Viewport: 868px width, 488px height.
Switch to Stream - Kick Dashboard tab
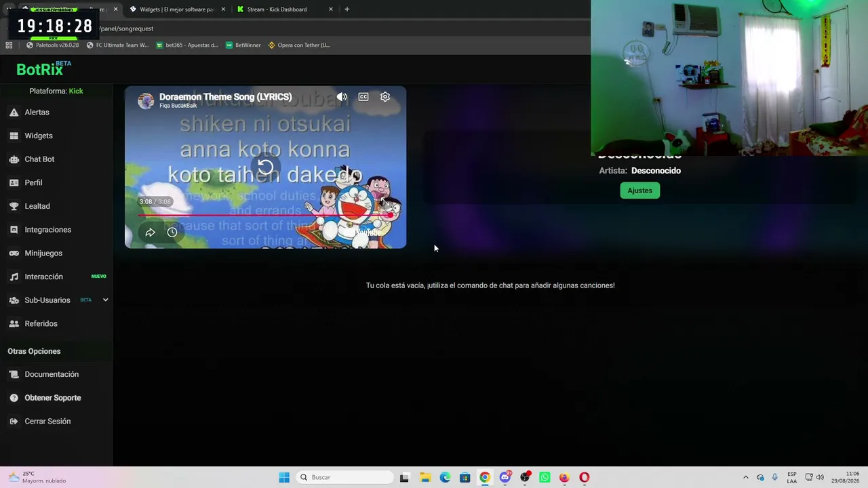tap(277, 9)
